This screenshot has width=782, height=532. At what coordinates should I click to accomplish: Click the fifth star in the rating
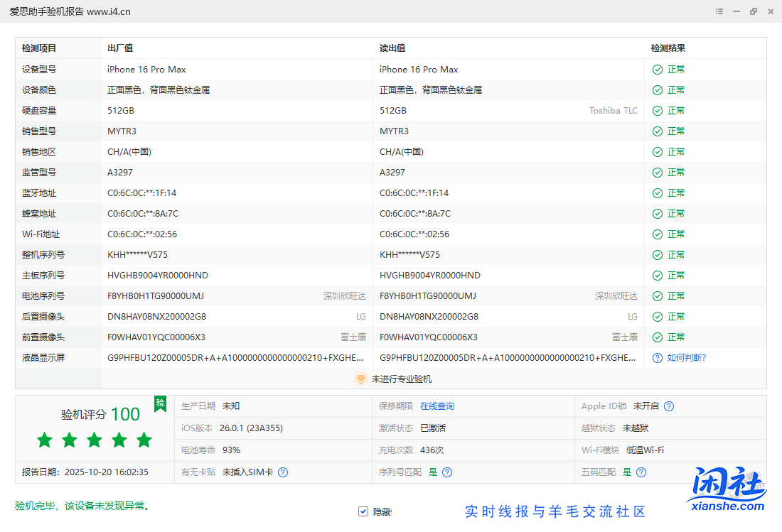click(144, 440)
